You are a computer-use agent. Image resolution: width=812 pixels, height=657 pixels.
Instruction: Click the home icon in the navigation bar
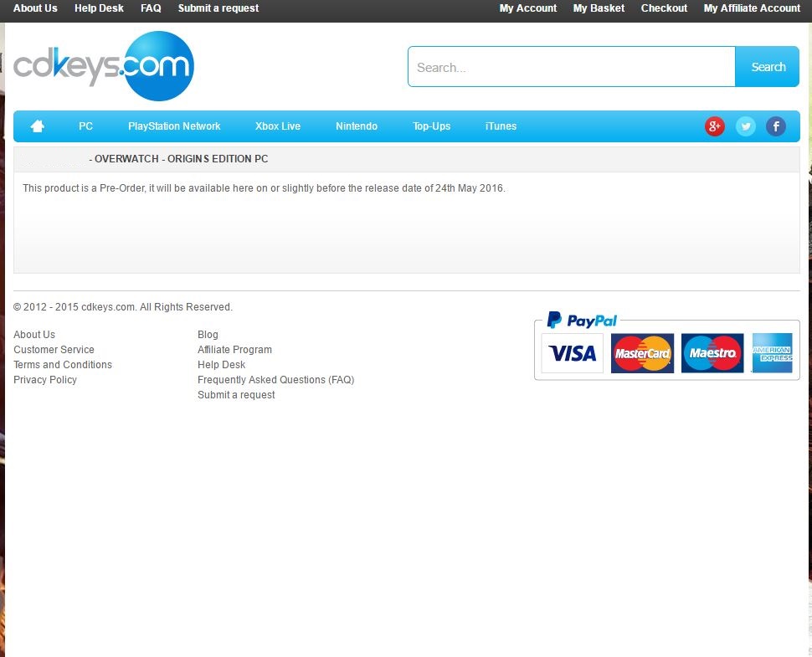click(38, 126)
